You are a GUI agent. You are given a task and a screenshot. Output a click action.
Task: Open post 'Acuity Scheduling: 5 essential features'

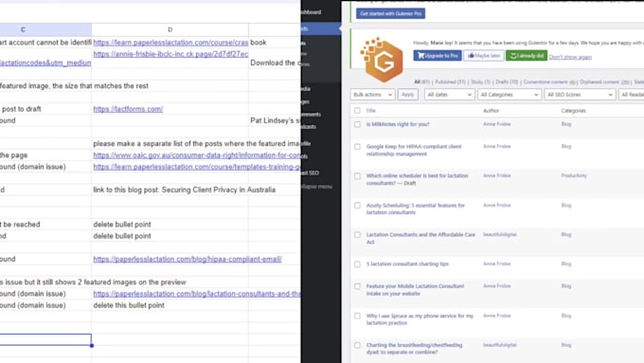click(415, 209)
